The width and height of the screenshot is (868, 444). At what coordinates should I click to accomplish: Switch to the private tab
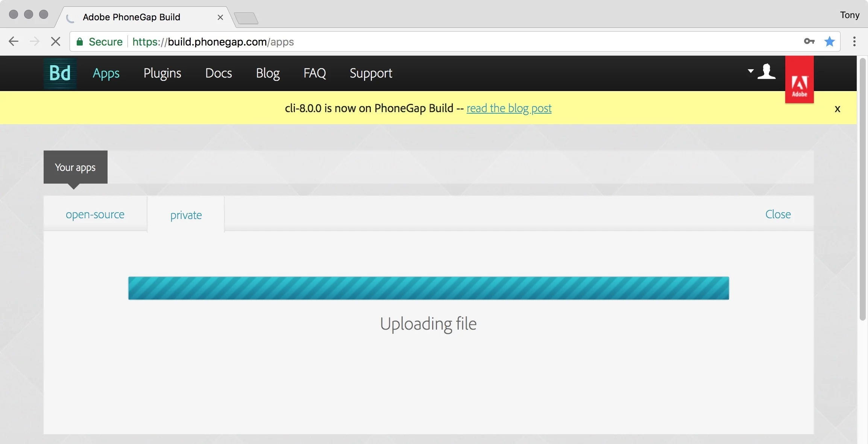[x=186, y=215]
